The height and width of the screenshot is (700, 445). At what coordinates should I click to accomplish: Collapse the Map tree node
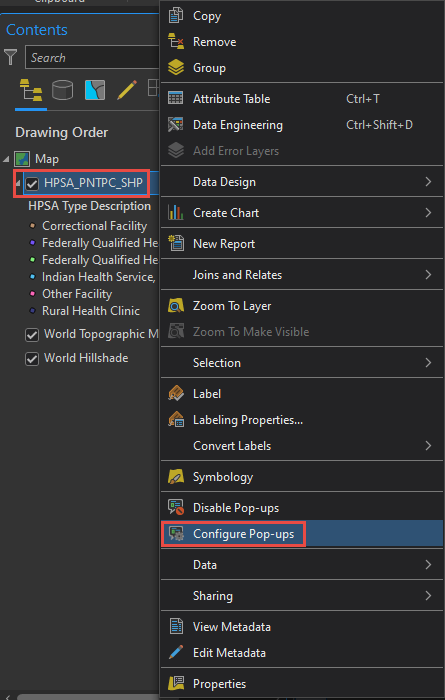(x=6, y=159)
